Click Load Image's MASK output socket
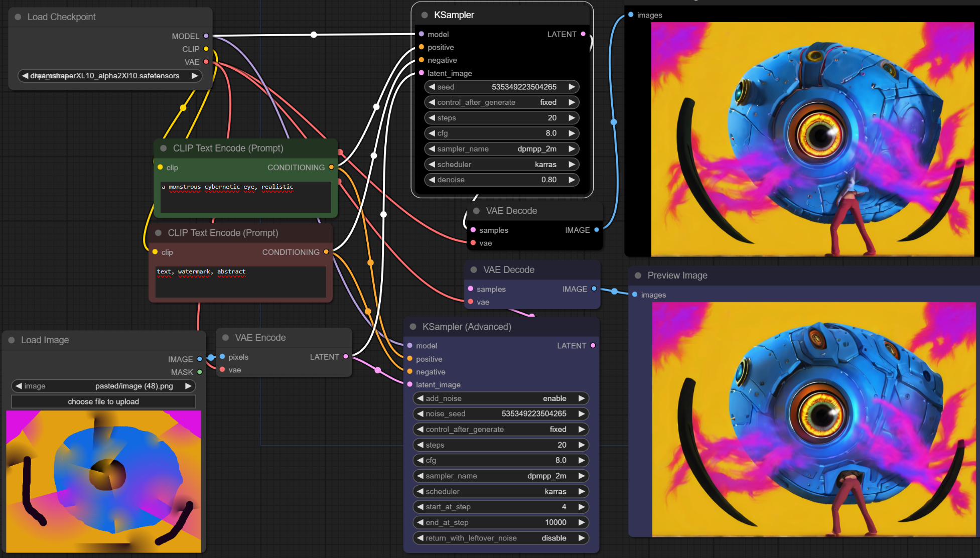This screenshot has width=980, height=558. [200, 372]
